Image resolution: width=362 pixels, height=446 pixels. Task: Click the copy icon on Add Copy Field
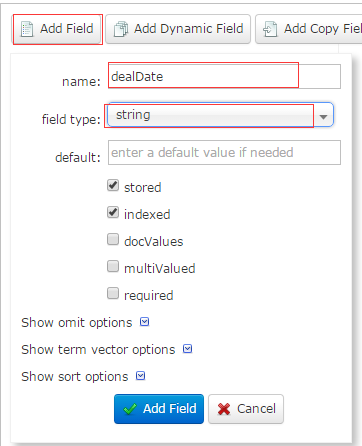270,29
